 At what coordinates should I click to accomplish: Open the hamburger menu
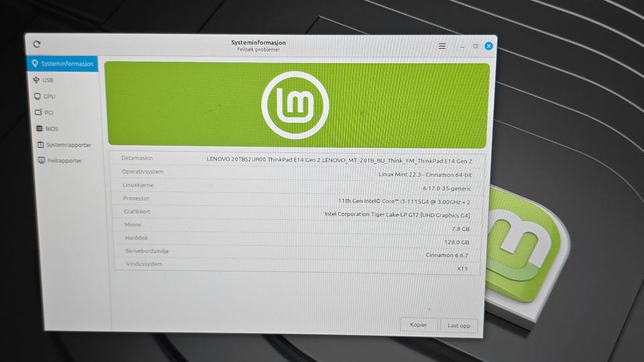[442, 46]
